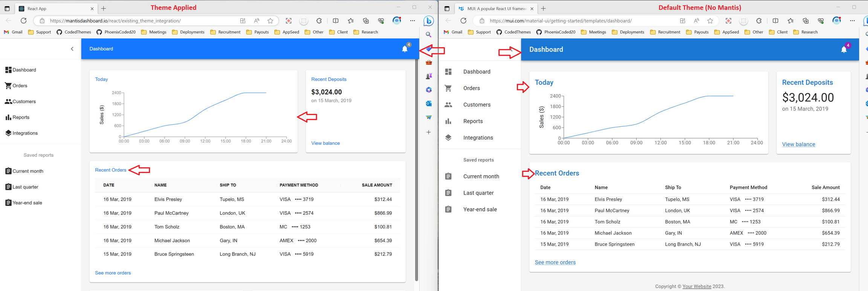Open Integrations in left sidebar
Screen dimensions: 868x291
[25, 133]
